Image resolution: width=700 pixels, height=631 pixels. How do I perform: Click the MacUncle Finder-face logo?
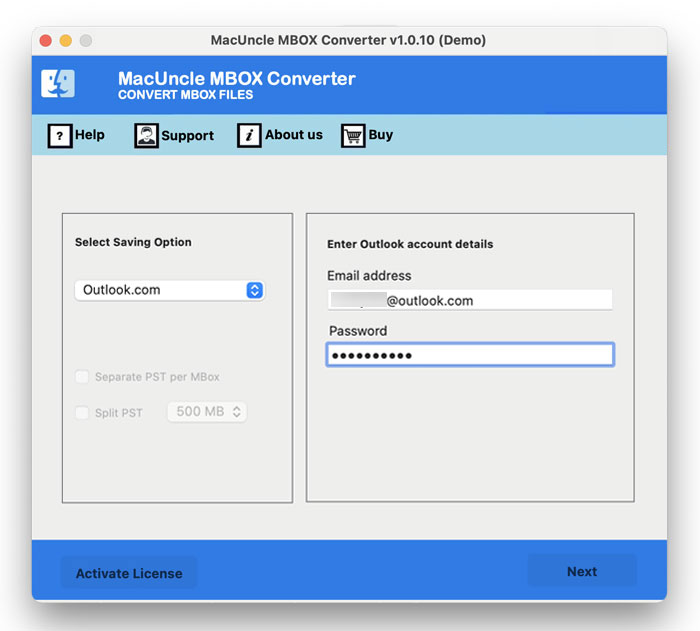58,84
